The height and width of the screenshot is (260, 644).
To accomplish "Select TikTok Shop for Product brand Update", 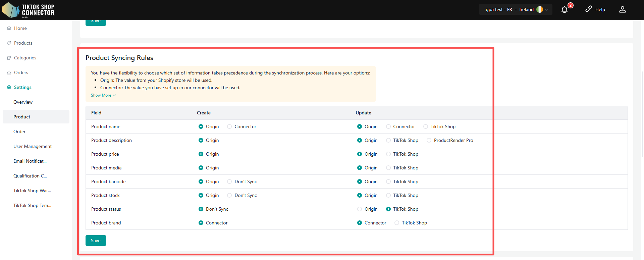I will (x=397, y=223).
